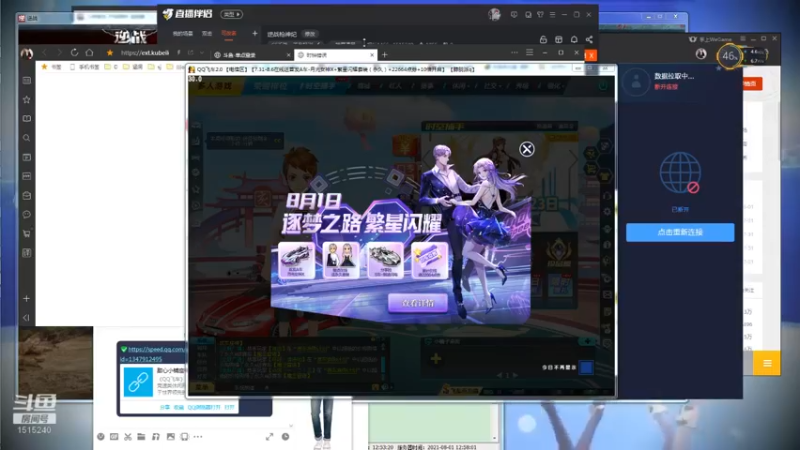Open the hamburger menu in 直播伴侣 title bar
Screen dimensions: 800x450
[552, 15]
